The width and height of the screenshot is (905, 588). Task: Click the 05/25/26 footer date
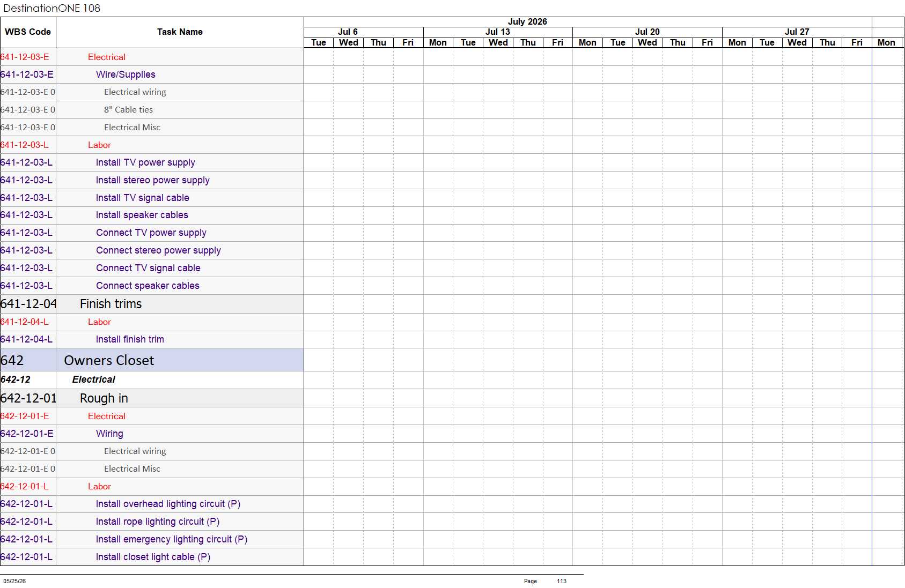coord(14,581)
